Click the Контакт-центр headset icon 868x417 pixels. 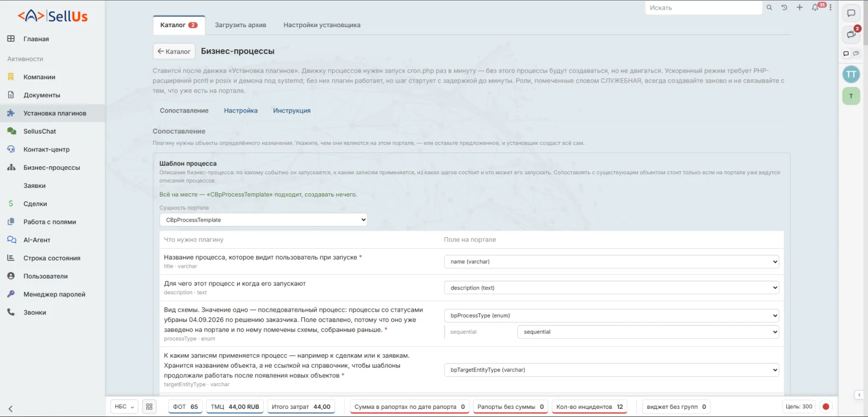[x=11, y=149]
